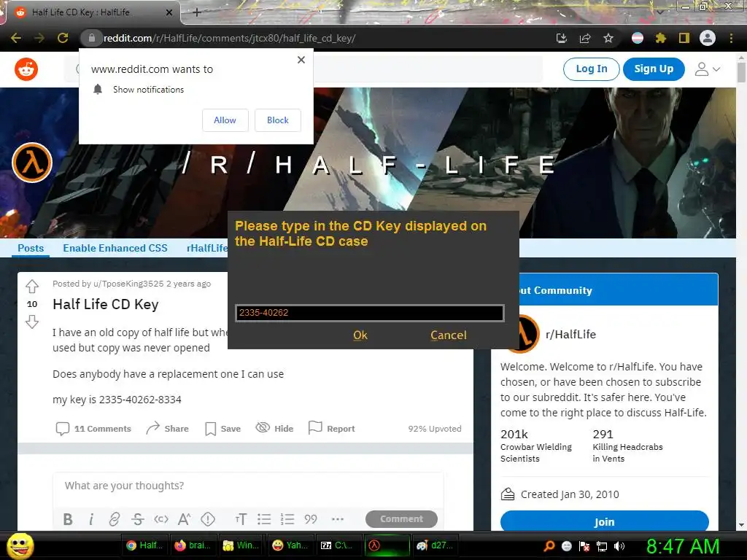Reload the Reddit page
Viewport: 747px width, 560px height.
pyautogui.click(x=63, y=38)
